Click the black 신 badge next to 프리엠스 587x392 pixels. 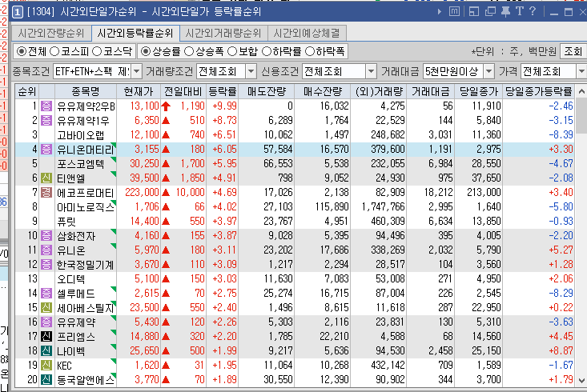tap(46, 336)
